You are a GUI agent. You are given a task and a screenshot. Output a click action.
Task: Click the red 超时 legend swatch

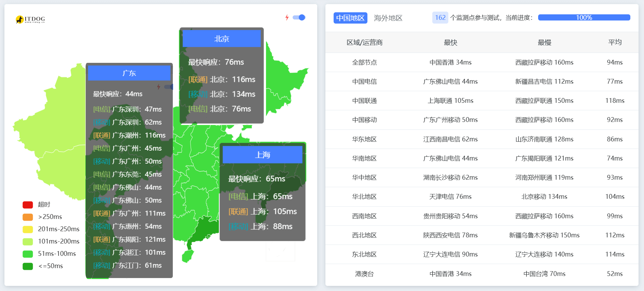tap(28, 205)
